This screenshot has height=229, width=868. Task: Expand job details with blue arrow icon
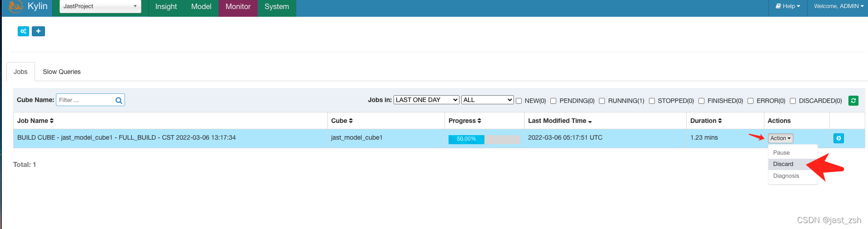point(838,138)
